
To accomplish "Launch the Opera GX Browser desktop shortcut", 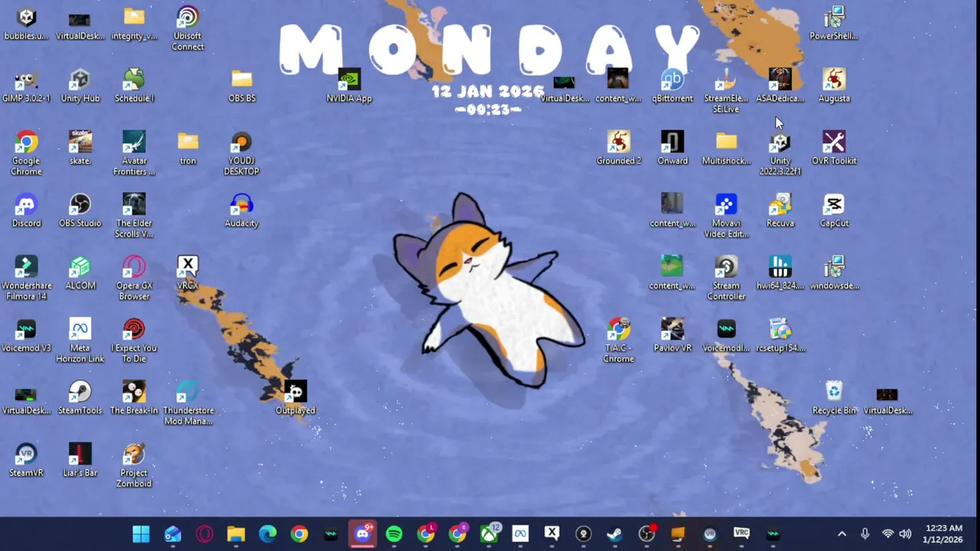I will tap(134, 278).
